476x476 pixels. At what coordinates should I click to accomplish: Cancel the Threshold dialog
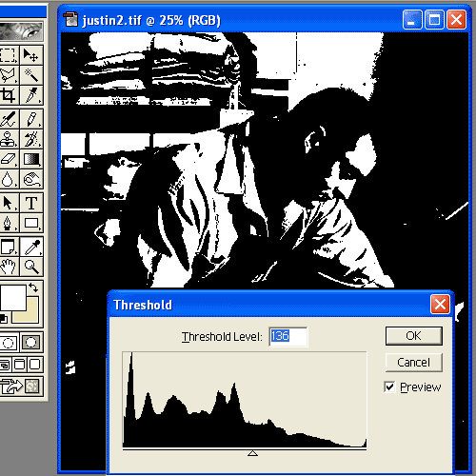[x=414, y=363]
